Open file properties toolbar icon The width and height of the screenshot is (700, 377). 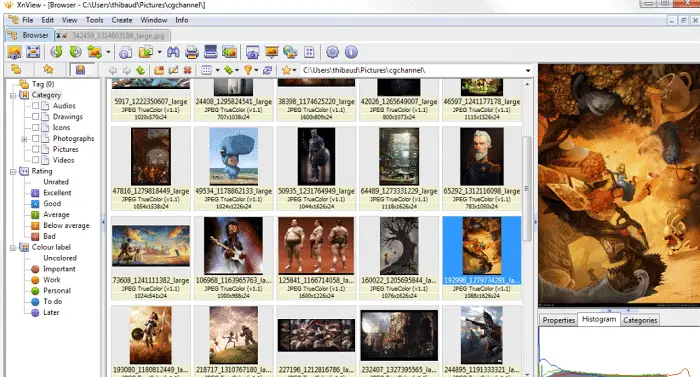pyautogui.click(x=125, y=52)
